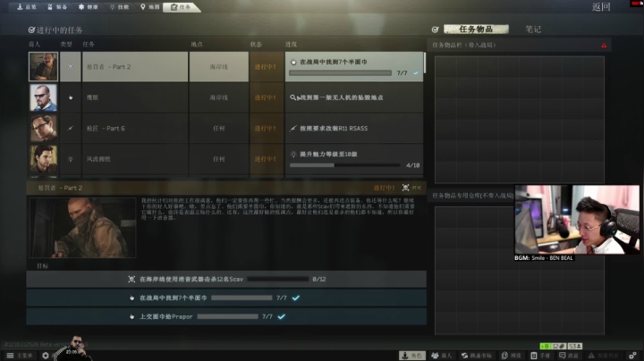Click the checkmark icon next to 进行中的任务

[31, 30]
